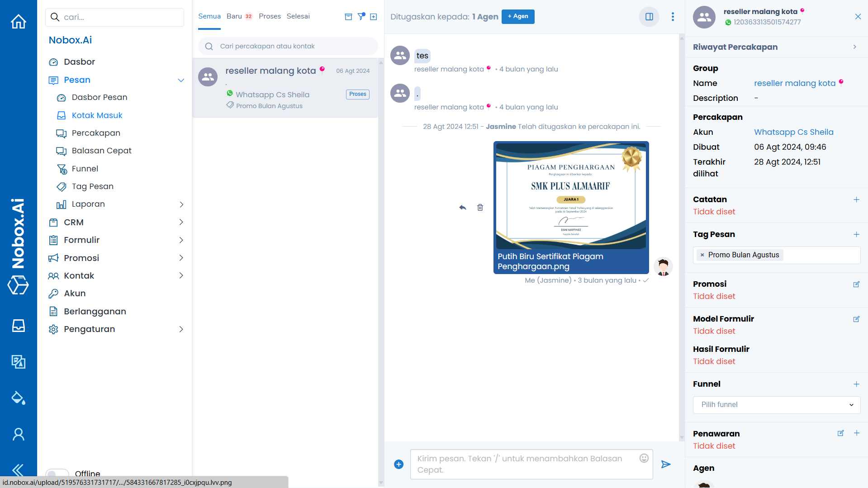Image resolution: width=868 pixels, height=488 pixels.
Task: Click the + Agen button
Action: point(517,17)
